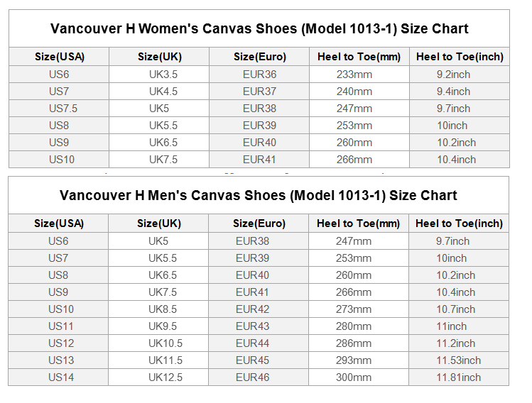This screenshot has height=403, width=532.
Task: Click the EUR43 cell
Action: (x=253, y=326)
